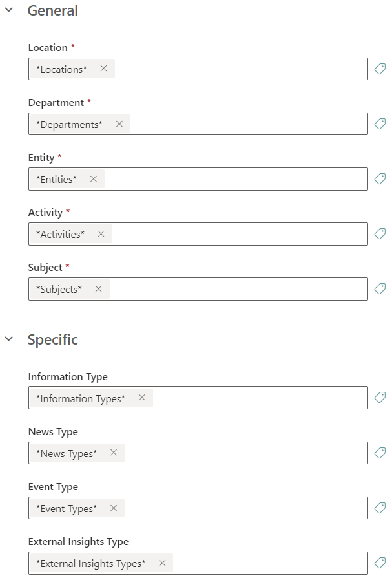
Task: Open the tag icon for External Insights Type
Action: click(380, 563)
